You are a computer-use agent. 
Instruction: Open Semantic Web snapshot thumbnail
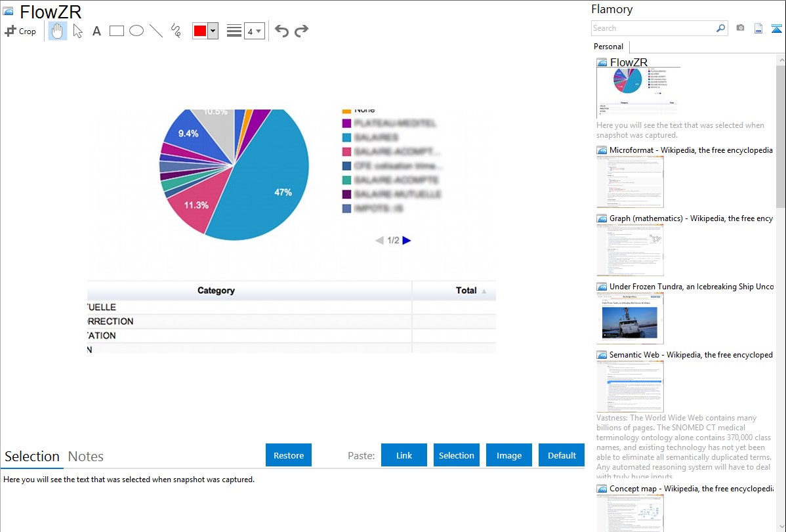tap(630, 386)
